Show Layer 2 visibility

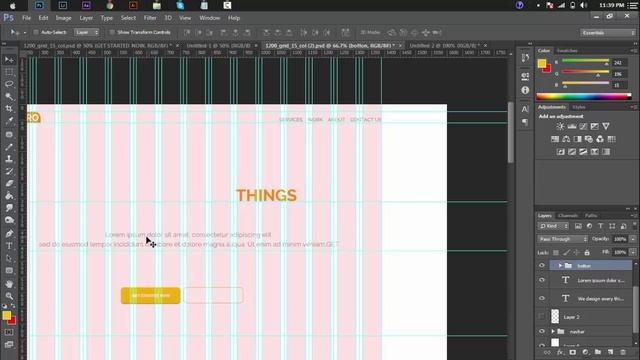pos(542,316)
